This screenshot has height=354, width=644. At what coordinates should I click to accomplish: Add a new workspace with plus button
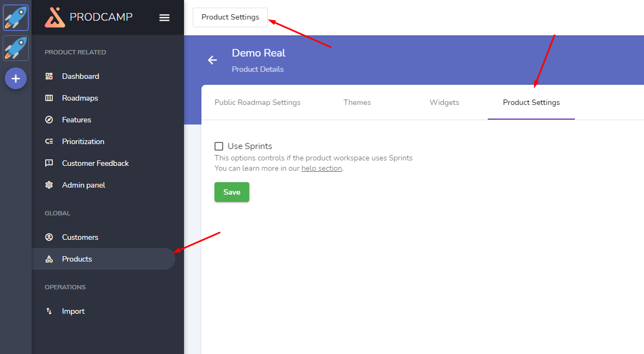pyautogui.click(x=16, y=78)
